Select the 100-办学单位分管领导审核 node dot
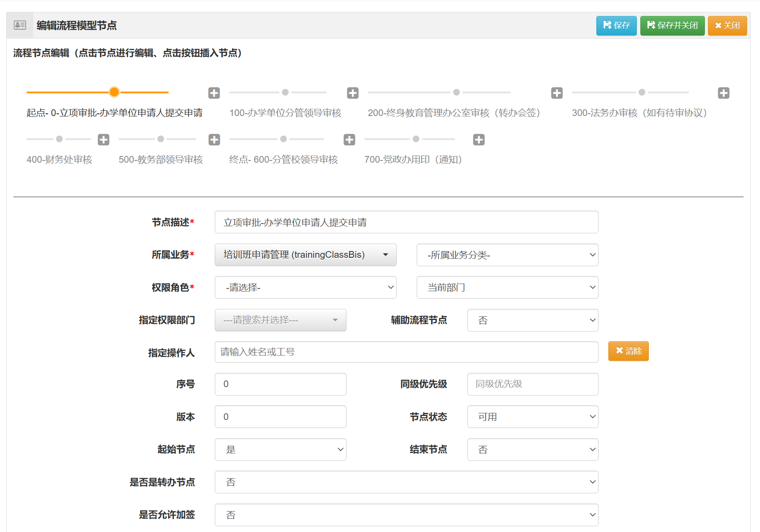Viewport: 760px width, 532px height. click(285, 92)
